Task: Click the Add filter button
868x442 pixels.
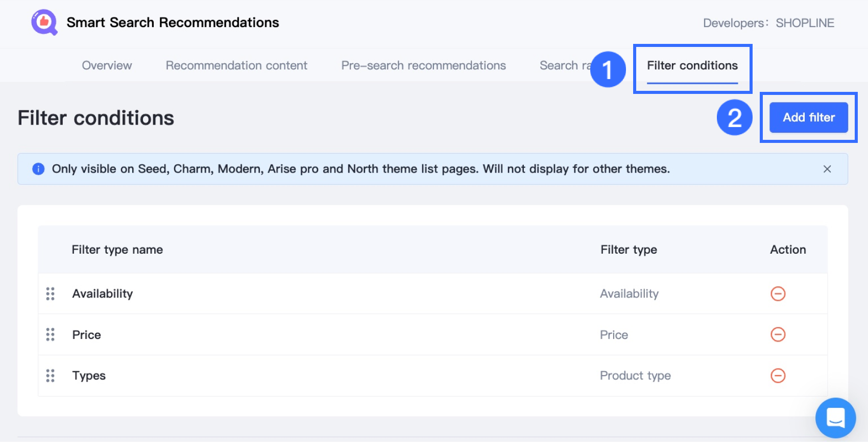Action: point(809,117)
